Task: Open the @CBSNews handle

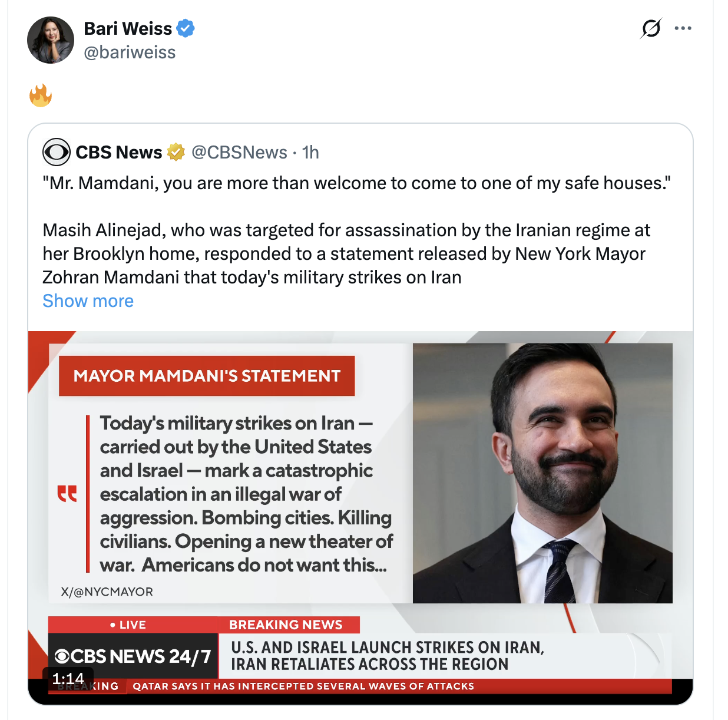Action: pyautogui.click(x=239, y=152)
